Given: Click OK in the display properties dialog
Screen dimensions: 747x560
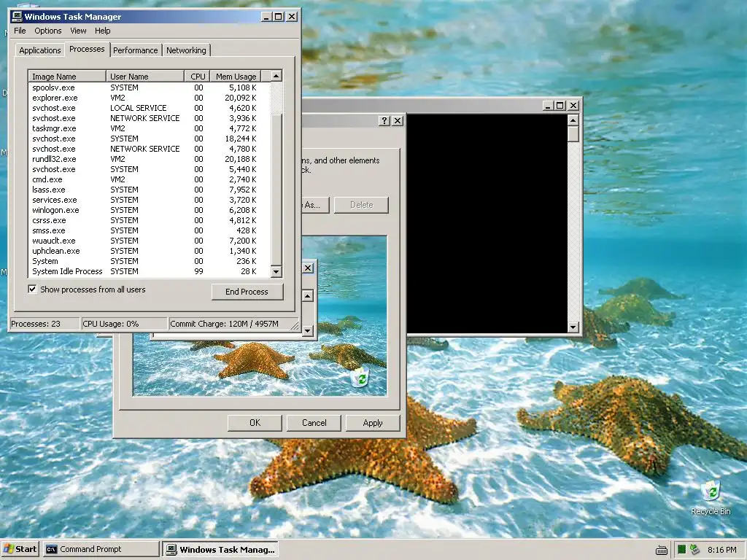Looking at the screenshot, I should click(255, 423).
